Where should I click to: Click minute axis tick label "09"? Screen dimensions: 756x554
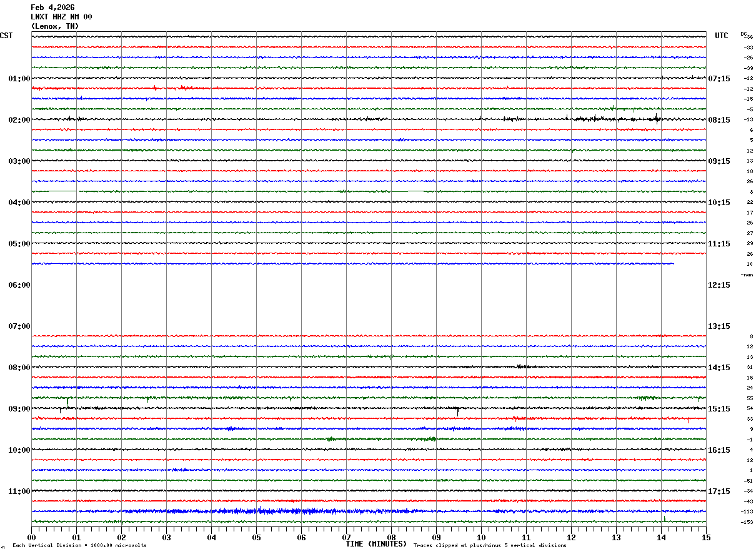click(436, 537)
